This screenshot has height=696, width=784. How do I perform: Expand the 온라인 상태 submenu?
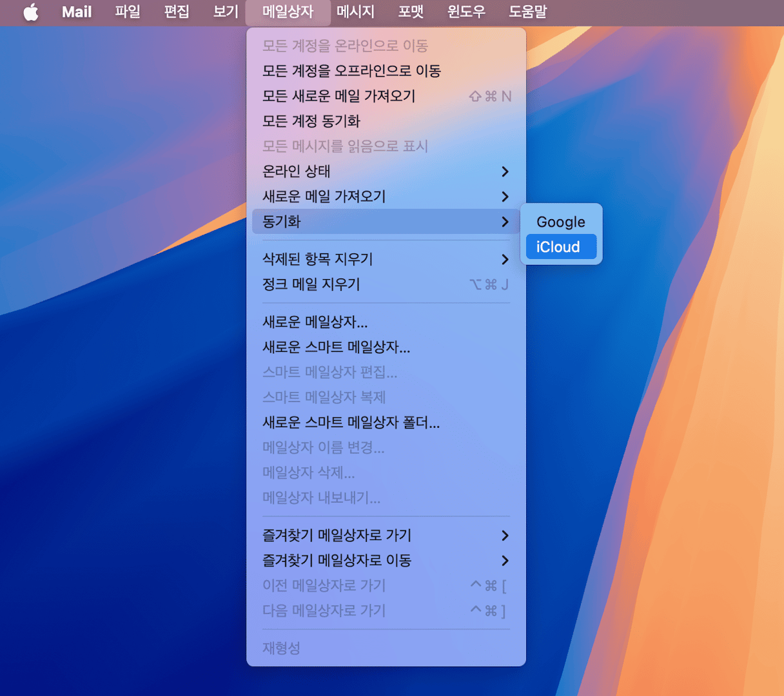(x=386, y=171)
